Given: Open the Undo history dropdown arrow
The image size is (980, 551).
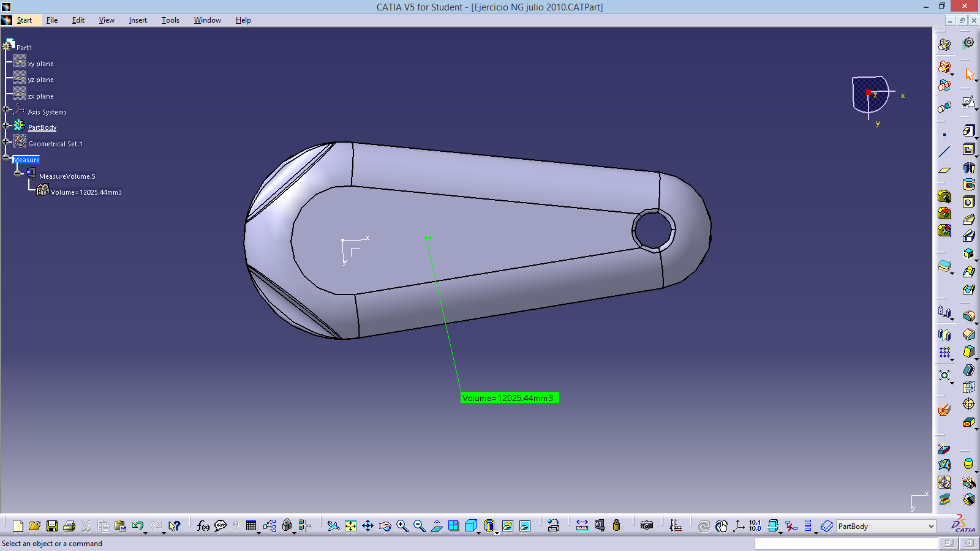Looking at the screenshot, I should [x=145, y=533].
